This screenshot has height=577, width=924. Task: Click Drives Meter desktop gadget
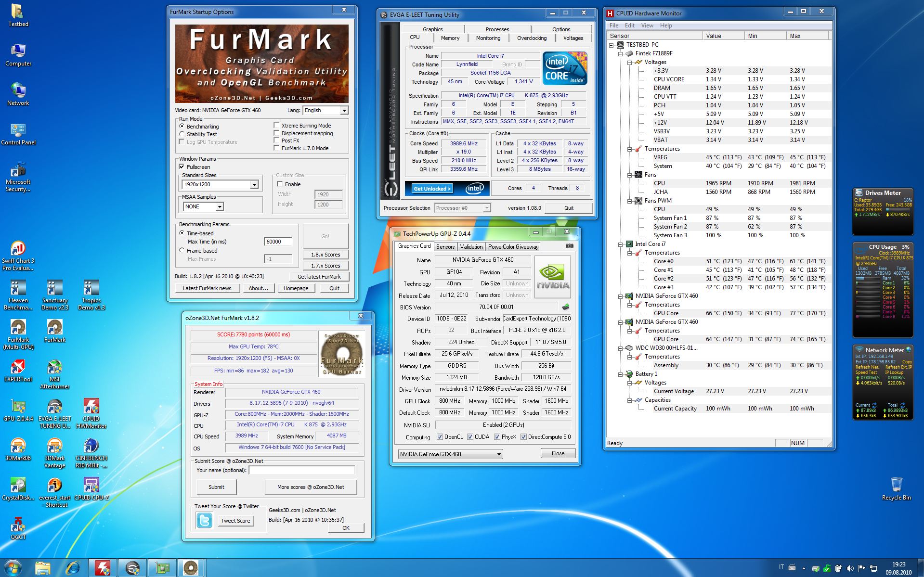tap(883, 212)
